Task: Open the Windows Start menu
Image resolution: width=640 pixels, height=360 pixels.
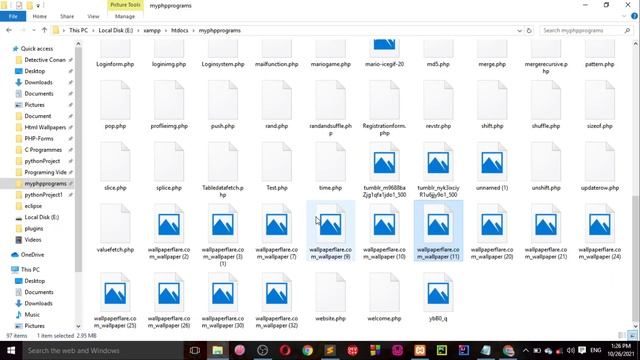Action: point(11,351)
